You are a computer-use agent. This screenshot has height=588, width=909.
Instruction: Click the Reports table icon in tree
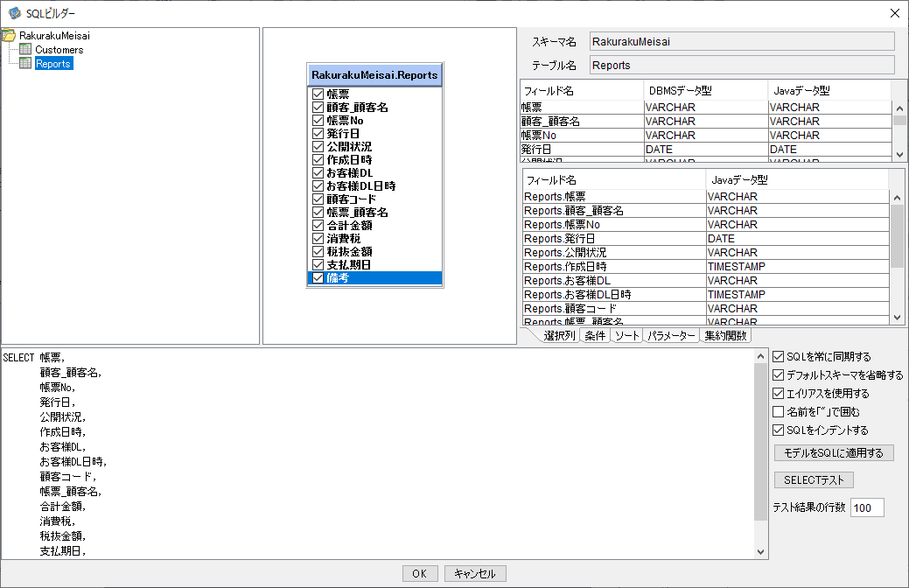click(25, 63)
